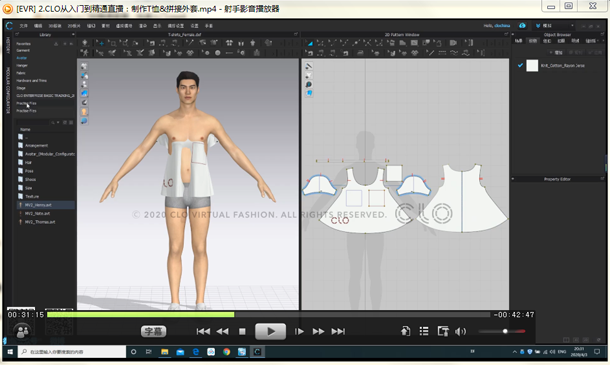Screen dimensions: 610x365
Task: Step one frame forward in the player
Action: click(x=299, y=331)
